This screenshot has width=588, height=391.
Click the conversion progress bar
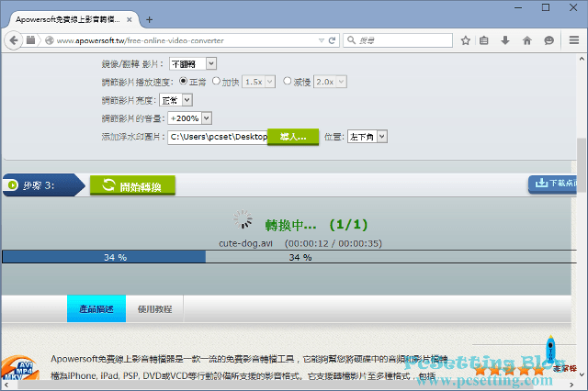pyautogui.click(x=289, y=257)
